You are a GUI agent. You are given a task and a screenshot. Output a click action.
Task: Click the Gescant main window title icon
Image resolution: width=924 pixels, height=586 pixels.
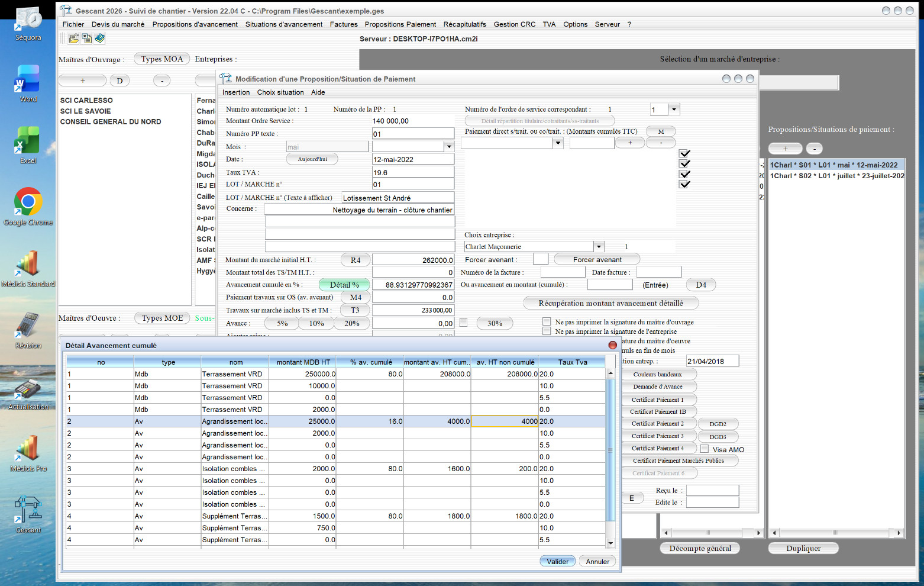[x=66, y=11]
